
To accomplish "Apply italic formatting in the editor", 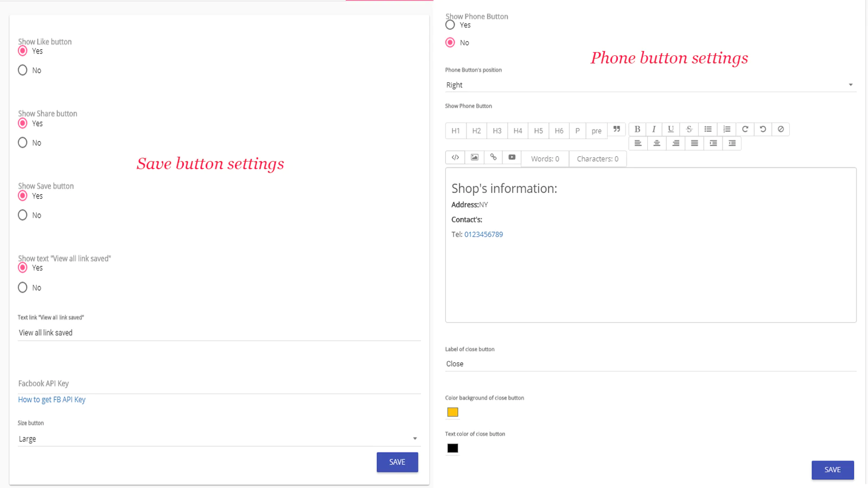I will [x=654, y=129].
